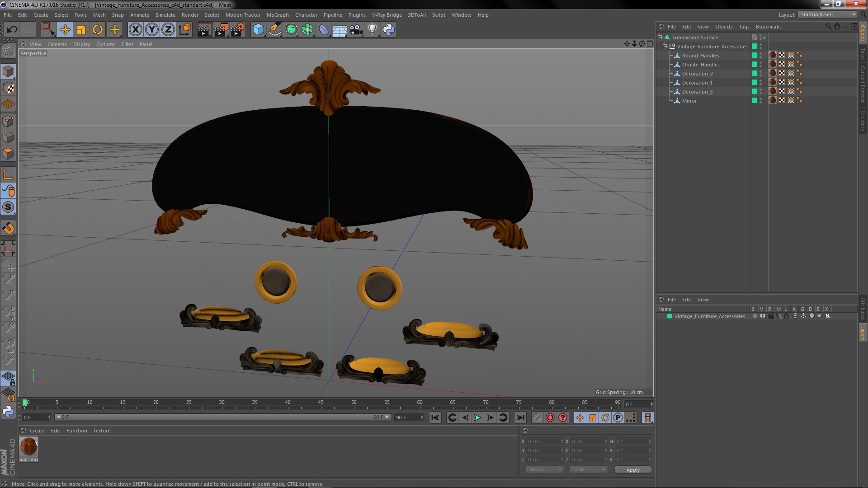Go to end of animation
This screenshot has height=488, width=868.
pyautogui.click(x=520, y=418)
